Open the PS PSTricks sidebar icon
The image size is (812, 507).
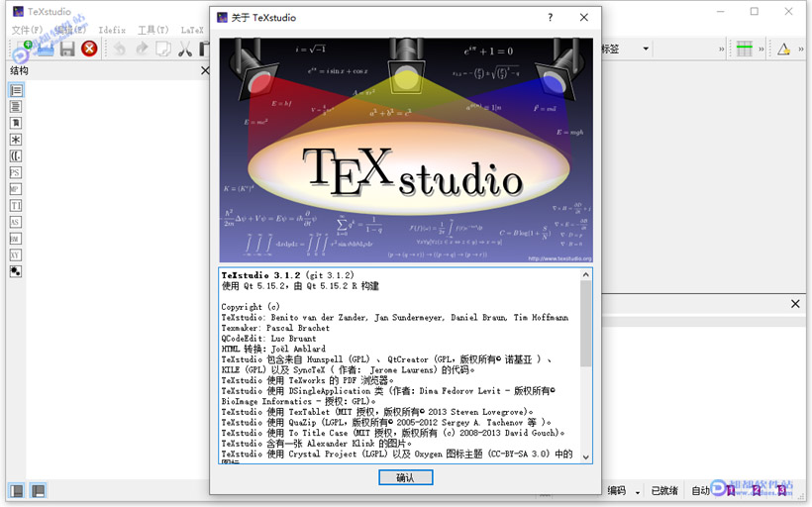16,172
